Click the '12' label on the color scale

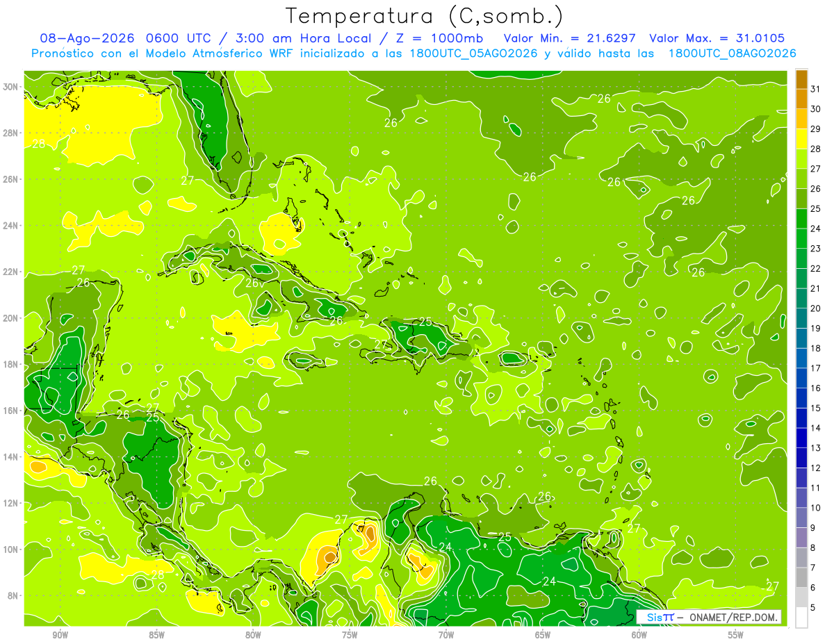816,468
